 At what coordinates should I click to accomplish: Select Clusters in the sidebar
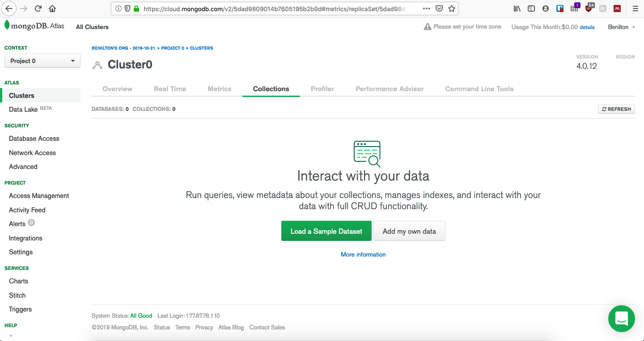(40, 95)
